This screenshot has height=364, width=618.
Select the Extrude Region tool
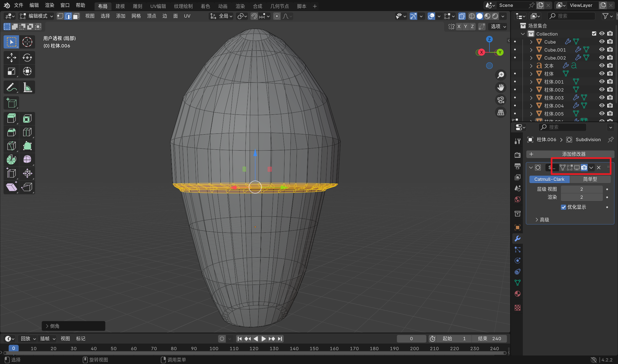coord(11,118)
